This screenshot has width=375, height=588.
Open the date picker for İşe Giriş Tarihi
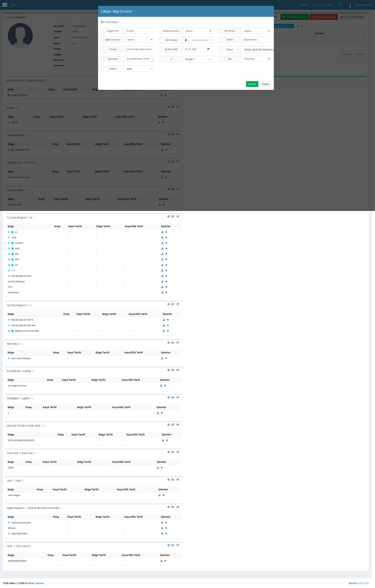(208, 49)
